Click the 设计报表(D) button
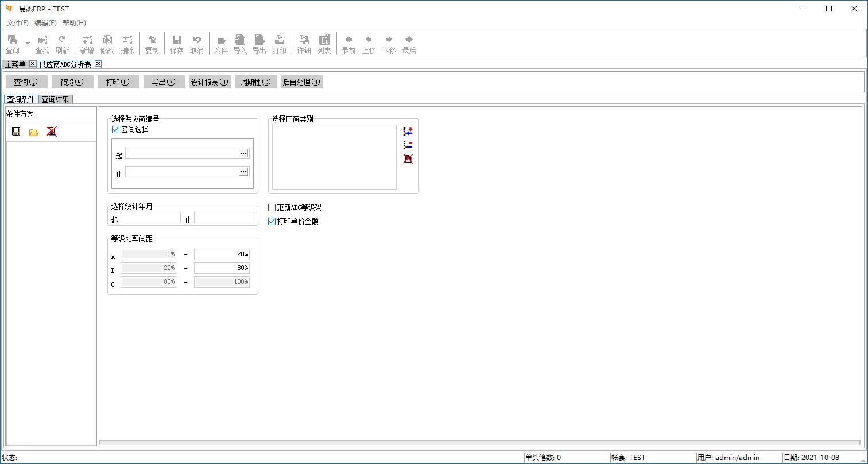This screenshot has width=868, height=464. pos(210,82)
